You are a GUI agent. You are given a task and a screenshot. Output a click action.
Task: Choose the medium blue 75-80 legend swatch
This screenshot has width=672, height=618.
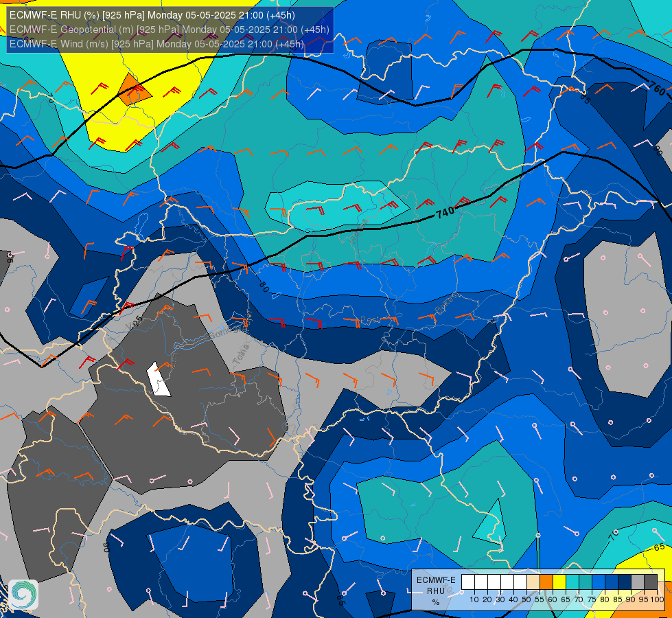coord(599,582)
